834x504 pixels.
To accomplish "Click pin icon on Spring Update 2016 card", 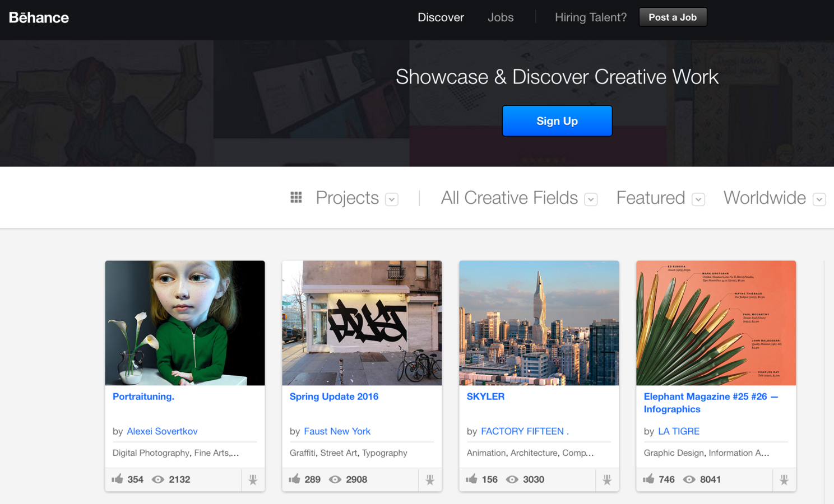I will [430, 479].
